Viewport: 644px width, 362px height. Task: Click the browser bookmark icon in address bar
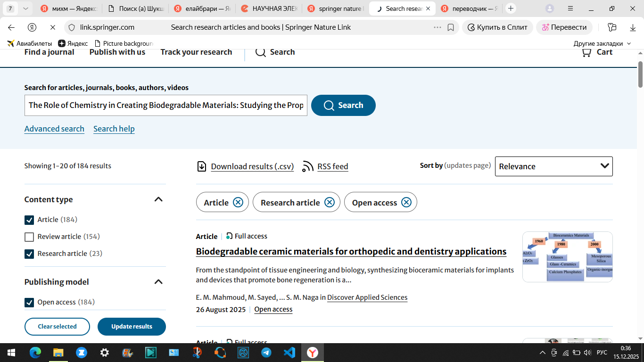(451, 27)
